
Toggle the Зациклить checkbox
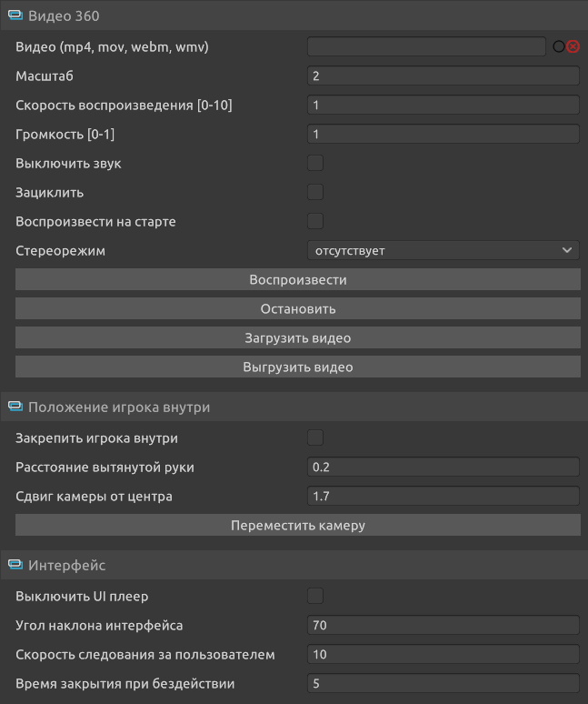coord(315,193)
